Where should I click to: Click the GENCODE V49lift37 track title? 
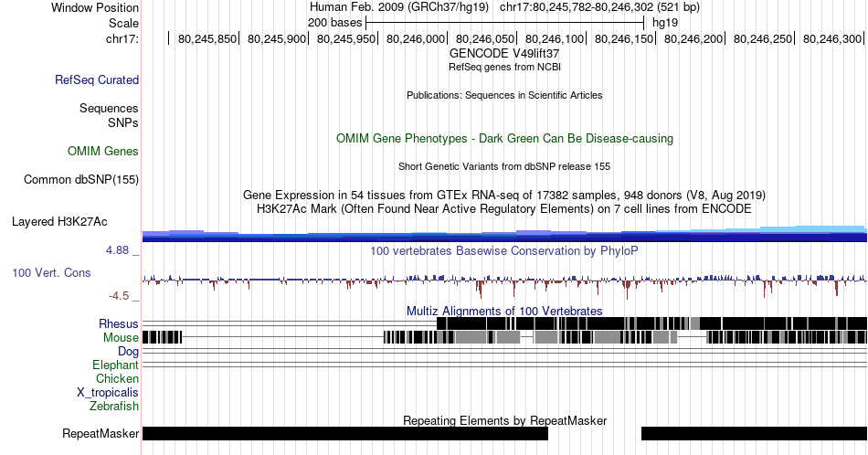pyautogui.click(x=504, y=54)
